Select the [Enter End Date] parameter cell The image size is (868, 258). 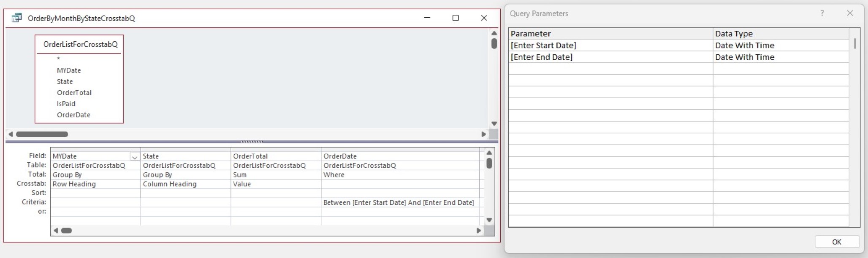click(610, 57)
